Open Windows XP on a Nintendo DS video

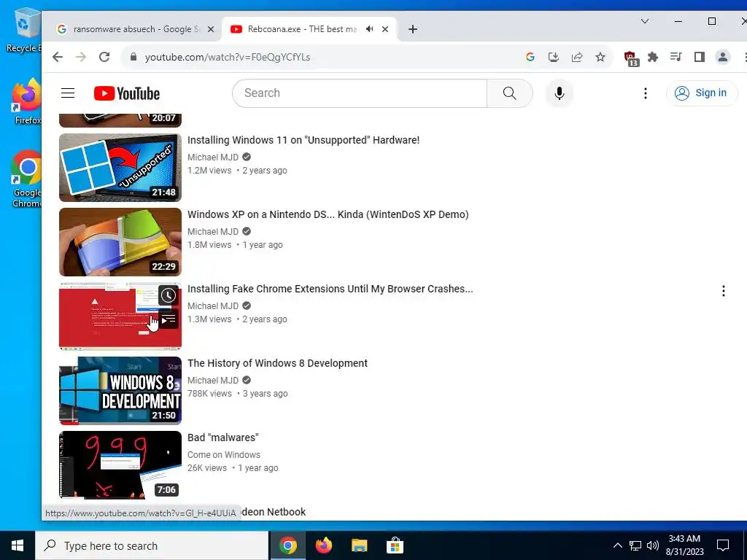click(328, 214)
